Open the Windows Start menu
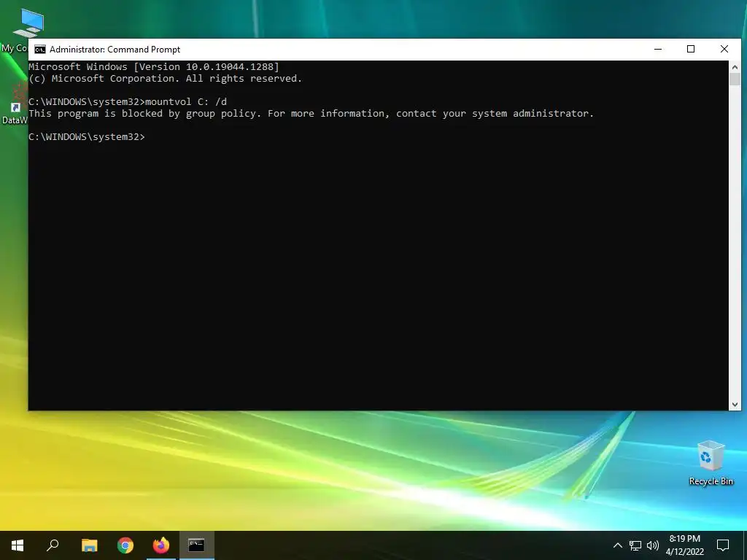Viewport: 747px width, 560px height. (x=18, y=545)
